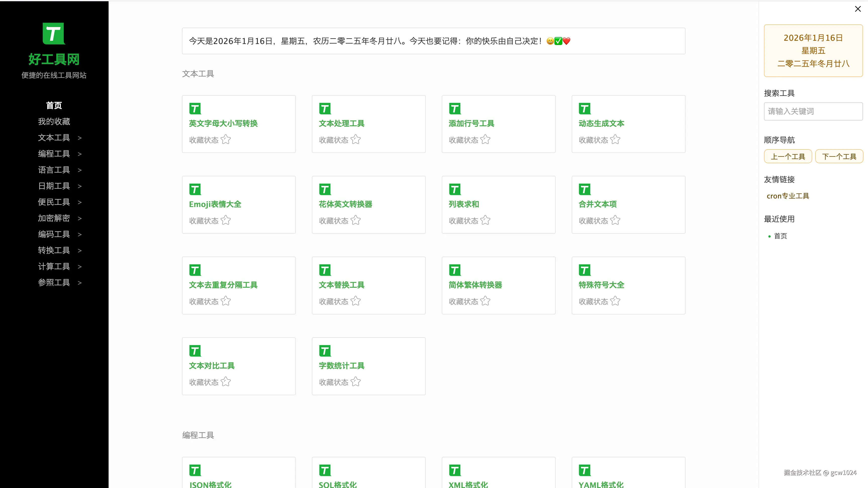Image resolution: width=868 pixels, height=488 pixels.
Task: Open the 特殊符号大全 tool icon
Action: click(x=585, y=270)
